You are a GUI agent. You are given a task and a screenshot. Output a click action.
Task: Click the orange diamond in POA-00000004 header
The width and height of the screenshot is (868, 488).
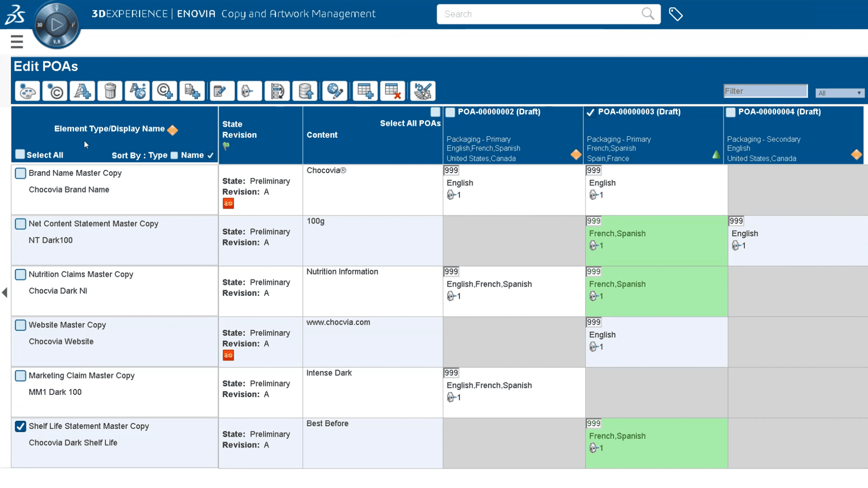tap(856, 155)
